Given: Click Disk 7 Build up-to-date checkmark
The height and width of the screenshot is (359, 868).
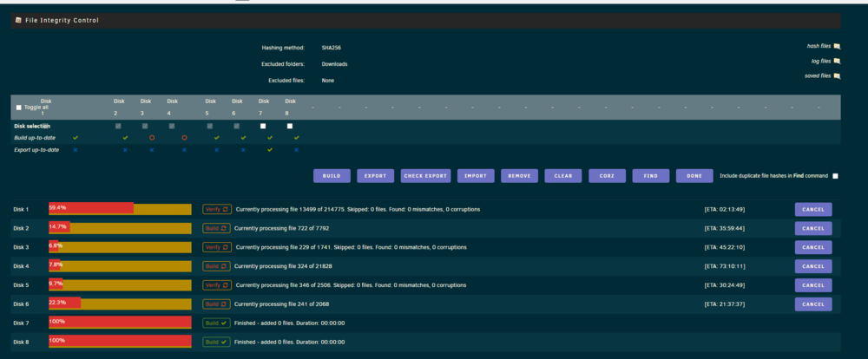Looking at the screenshot, I should coord(270,138).
